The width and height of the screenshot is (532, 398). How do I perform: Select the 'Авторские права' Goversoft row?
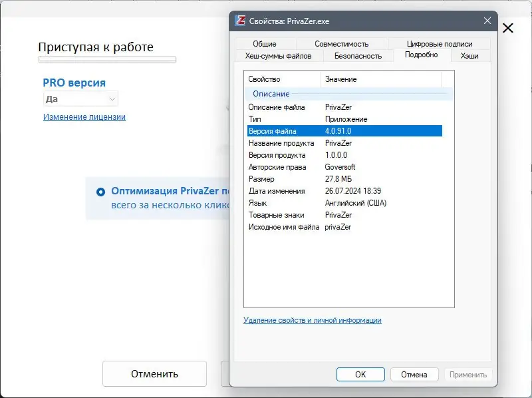click(344, 167)
